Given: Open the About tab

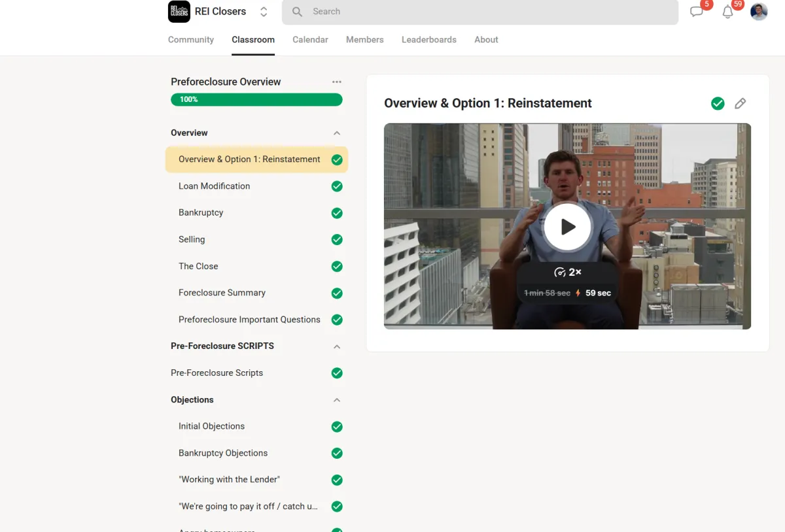Looking at the screenshot, I should point(486,40).
